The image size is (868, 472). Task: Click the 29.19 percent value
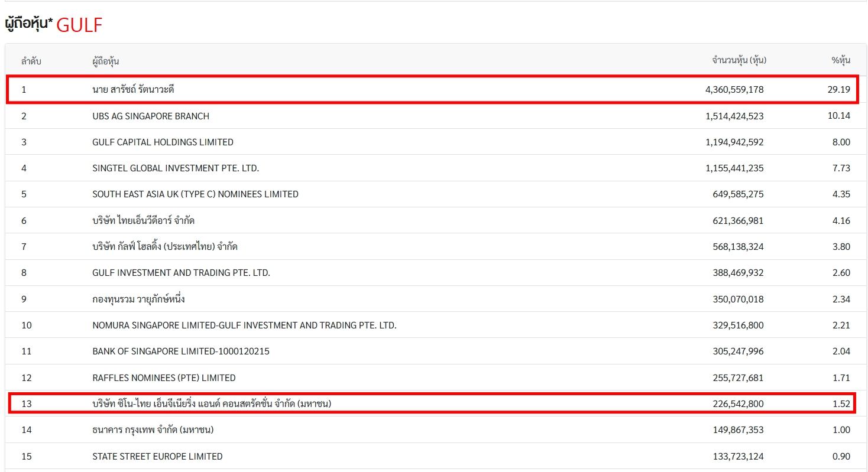tap(839, 90)
